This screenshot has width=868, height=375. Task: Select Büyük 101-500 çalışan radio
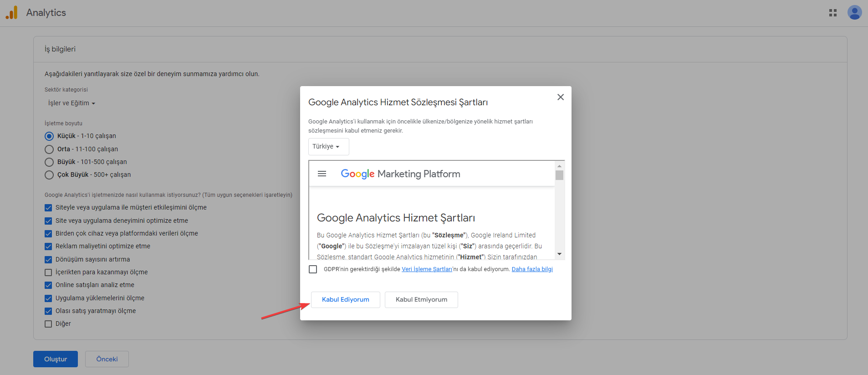[49, 162]
